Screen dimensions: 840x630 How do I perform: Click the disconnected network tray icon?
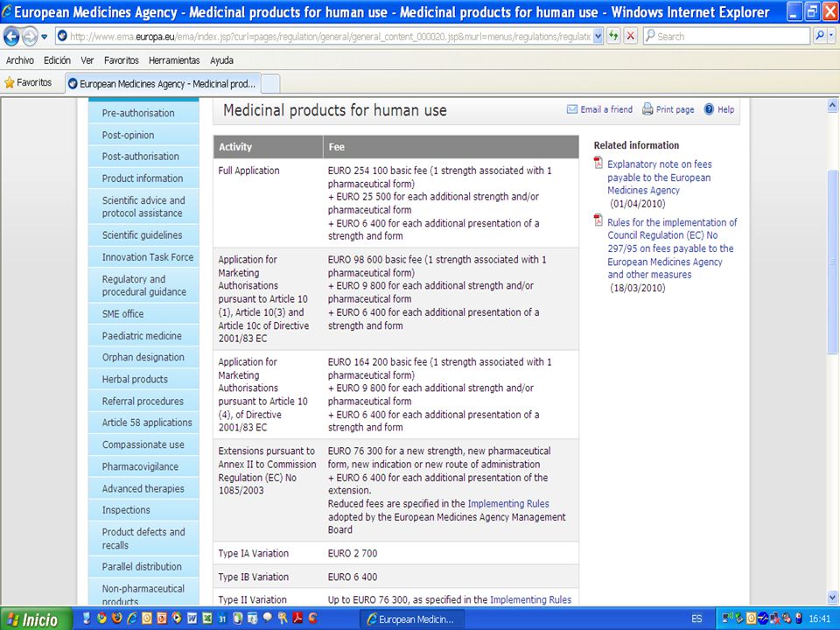click(774, 619)
